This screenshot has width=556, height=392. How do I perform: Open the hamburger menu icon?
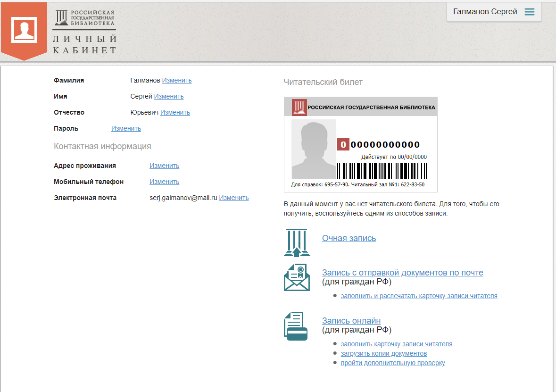tap(530, 12)
